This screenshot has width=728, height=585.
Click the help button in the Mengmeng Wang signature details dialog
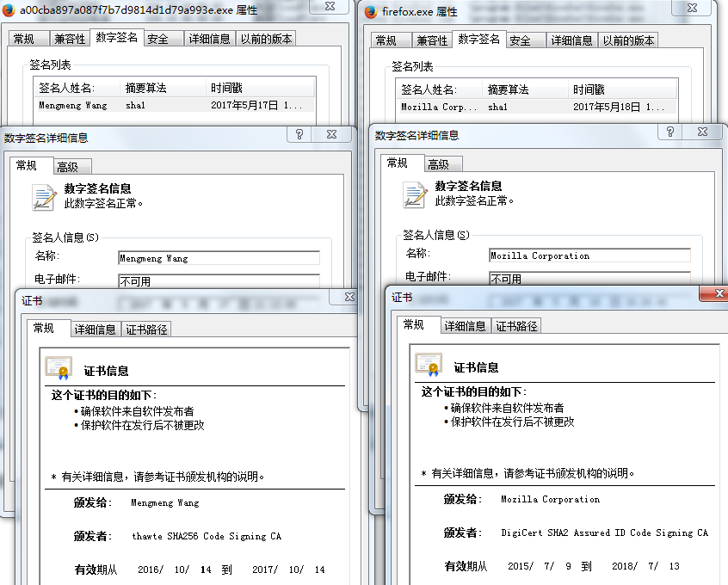pyautogui.click(x=299, y=134)
